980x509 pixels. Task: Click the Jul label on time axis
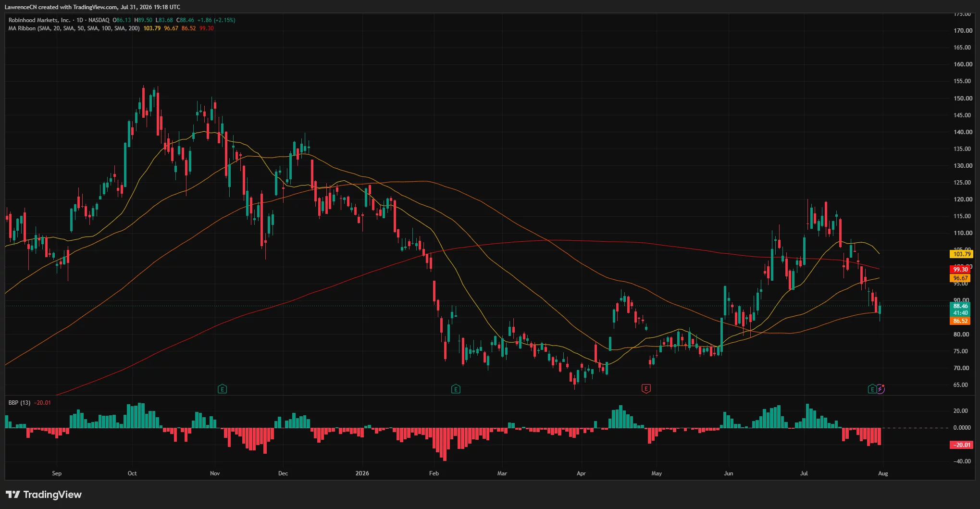click(x=804, y=473)
